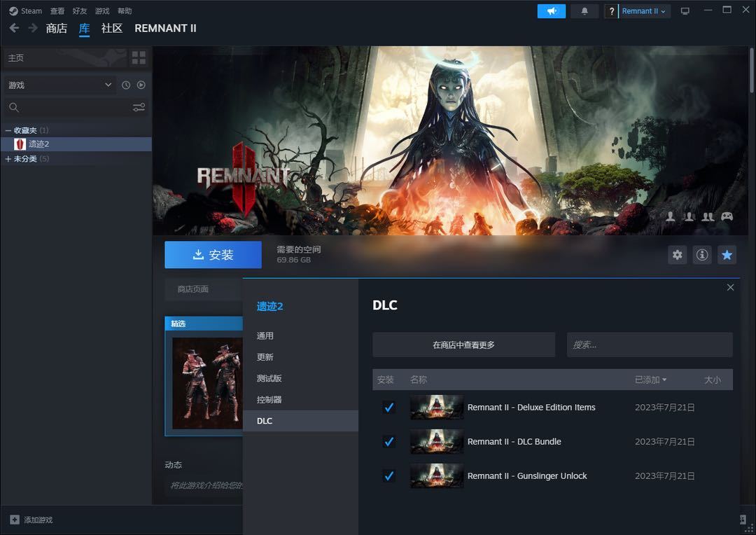Click the blue 安装 button
This screenshot has width=756, height=535.
click(x=213, y=255)
